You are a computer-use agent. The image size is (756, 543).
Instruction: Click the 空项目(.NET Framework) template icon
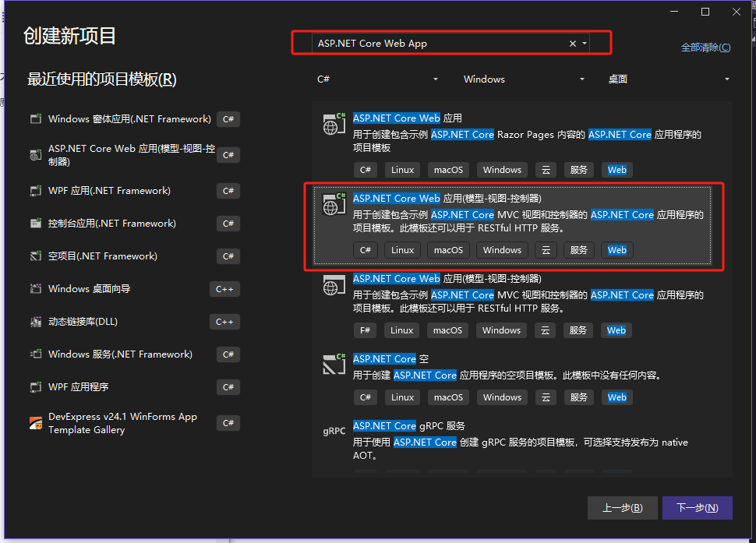[36, 256]
